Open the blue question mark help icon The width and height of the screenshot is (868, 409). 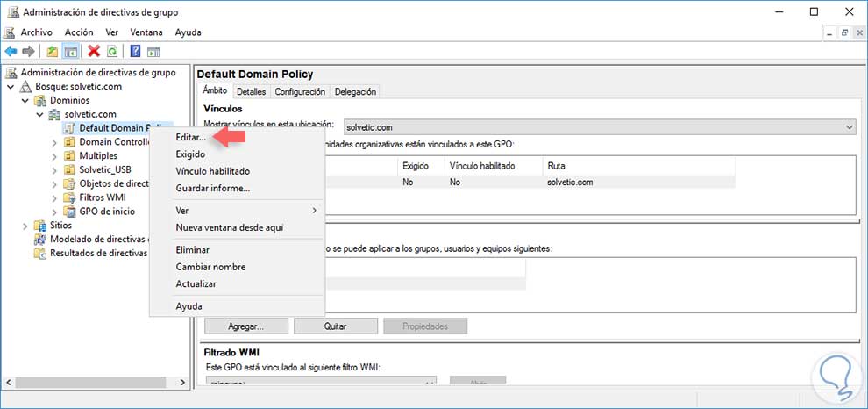[x=136, y=51]
